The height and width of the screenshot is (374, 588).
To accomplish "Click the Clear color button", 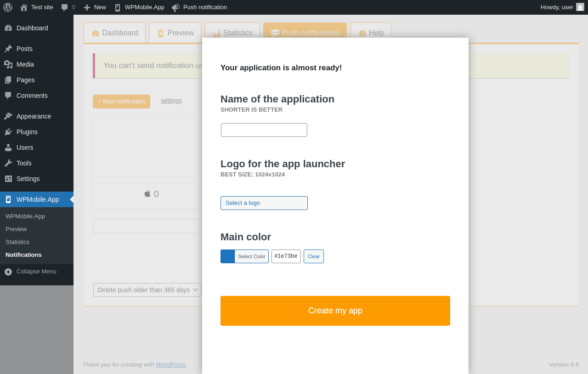I will tap(314, 256).
